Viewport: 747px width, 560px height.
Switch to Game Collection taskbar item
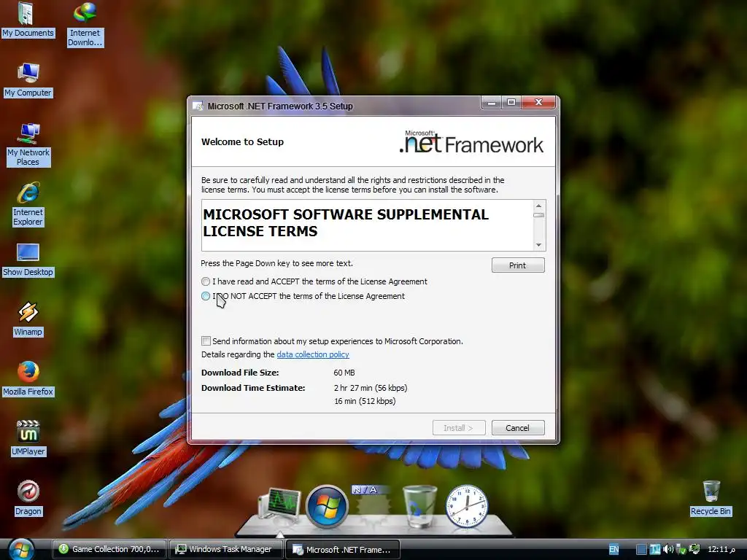tap(109, 549)
